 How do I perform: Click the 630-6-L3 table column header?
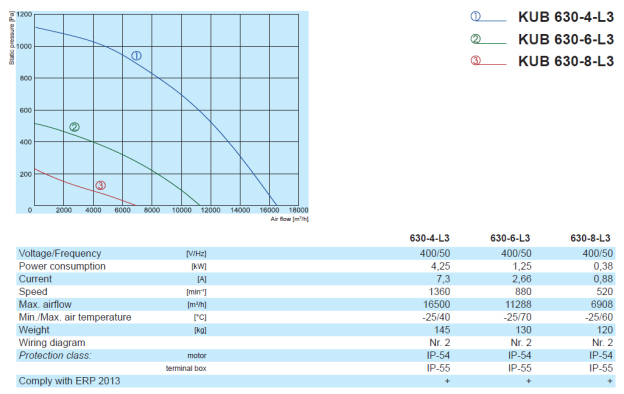(x=510, y=238)
